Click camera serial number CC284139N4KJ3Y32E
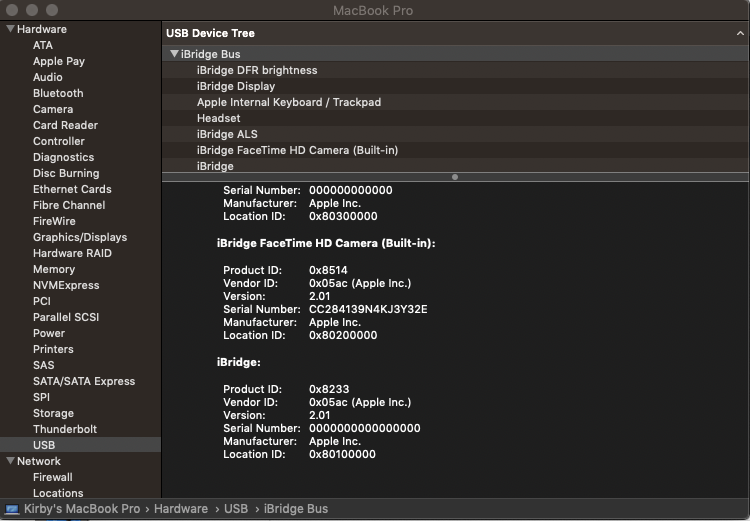Image resolution: width=750 pixels, height=521 pixels. point(368,309)
